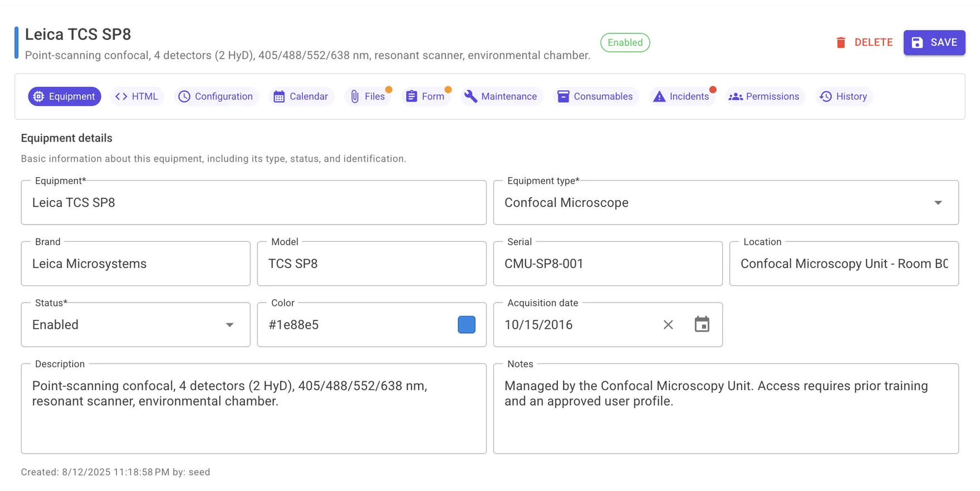Click the Serial number field
Viewport: 980px width, 491px height.
pos(608,264)
